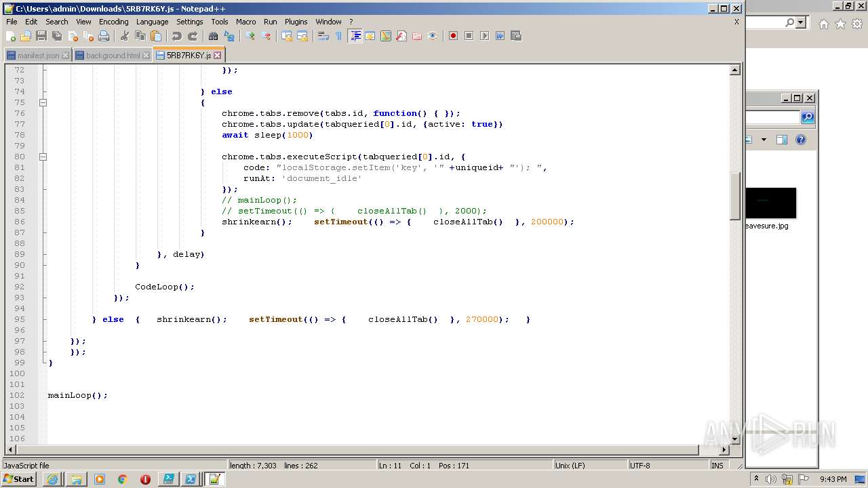Image resolution: width=868 pixels, height=488 pixels.
Task: Click the Save Recorded Macro icon
Action: point(516,36)
